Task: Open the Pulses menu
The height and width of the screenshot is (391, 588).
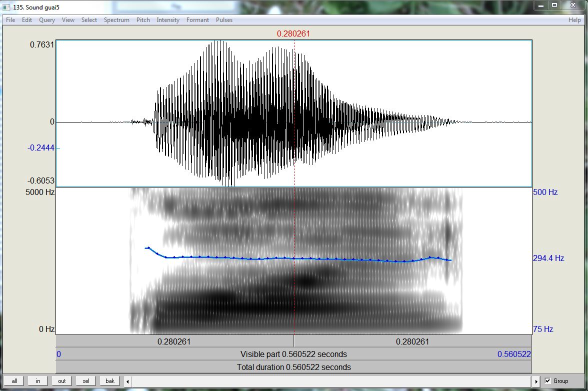Action: 224,20
